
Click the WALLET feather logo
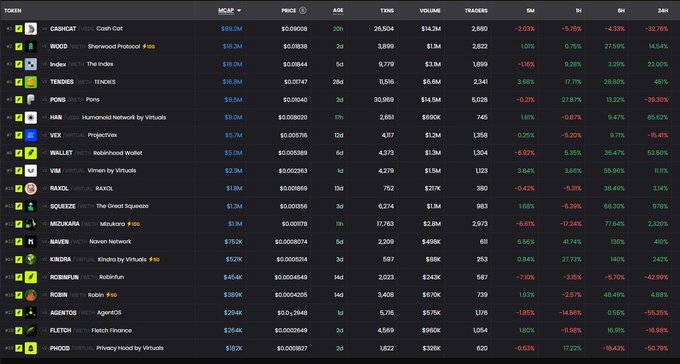tap(31, 153)
